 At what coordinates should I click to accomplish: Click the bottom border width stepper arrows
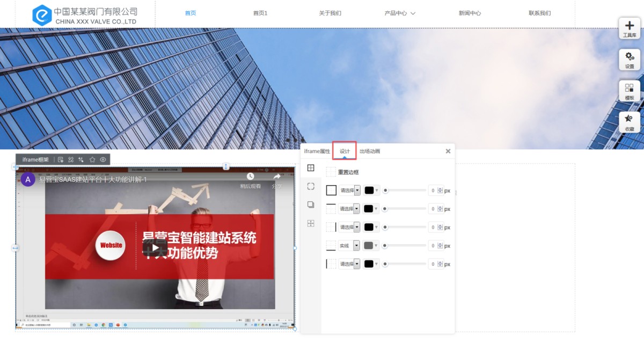point(440,245)
